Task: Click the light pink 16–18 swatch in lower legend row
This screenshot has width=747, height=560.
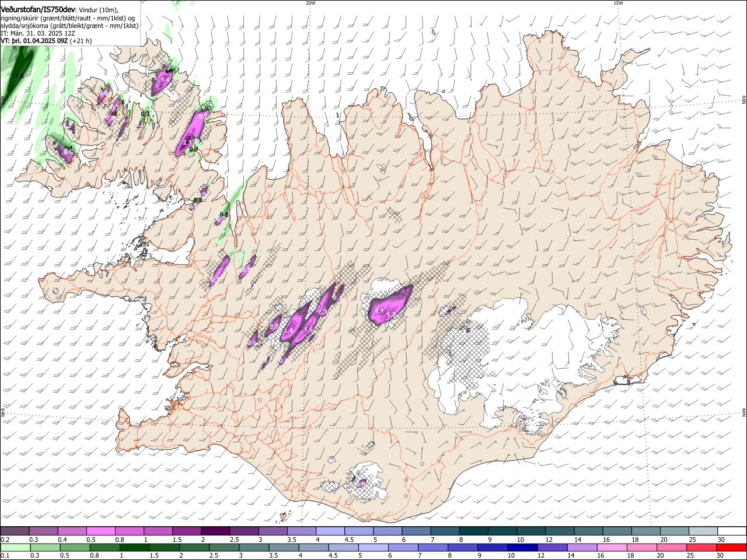Action: tap(612, 548)
